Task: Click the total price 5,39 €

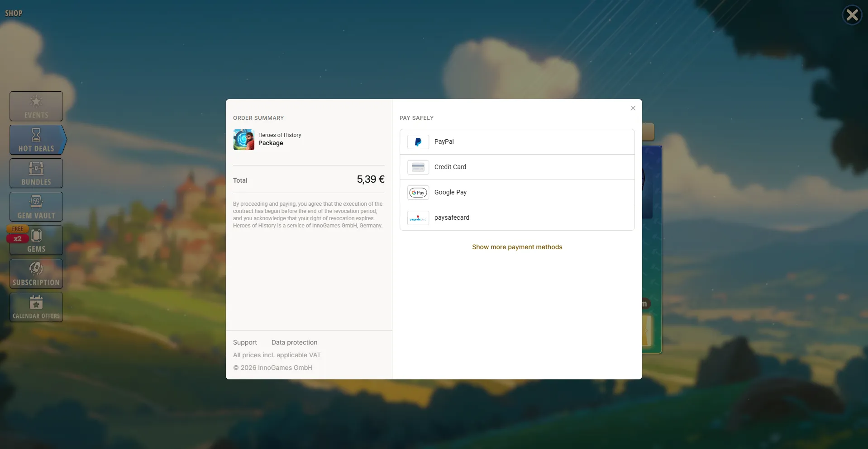Action: tap(371, 180)
